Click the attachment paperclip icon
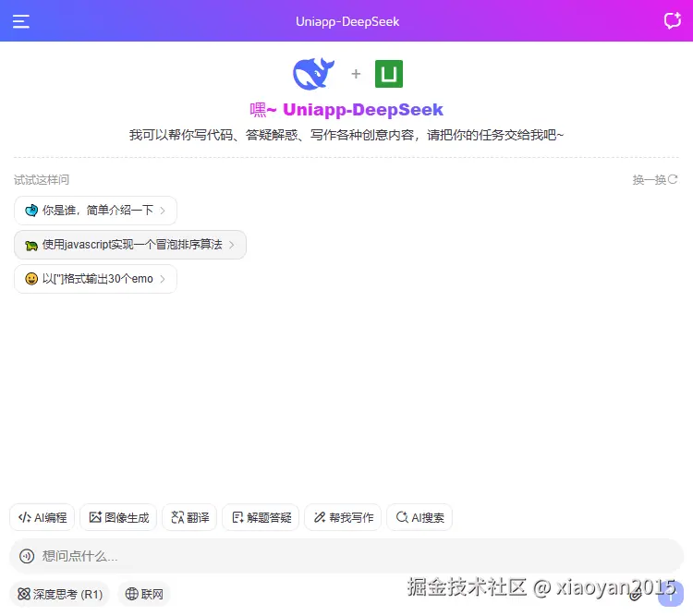Viewport: 693px width, 616px height. pos(636,595)
